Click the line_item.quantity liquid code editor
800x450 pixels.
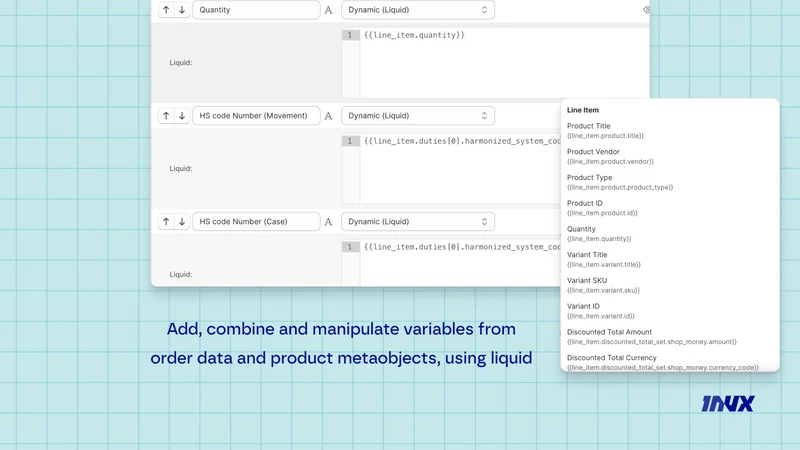click(x=495, y=63)
